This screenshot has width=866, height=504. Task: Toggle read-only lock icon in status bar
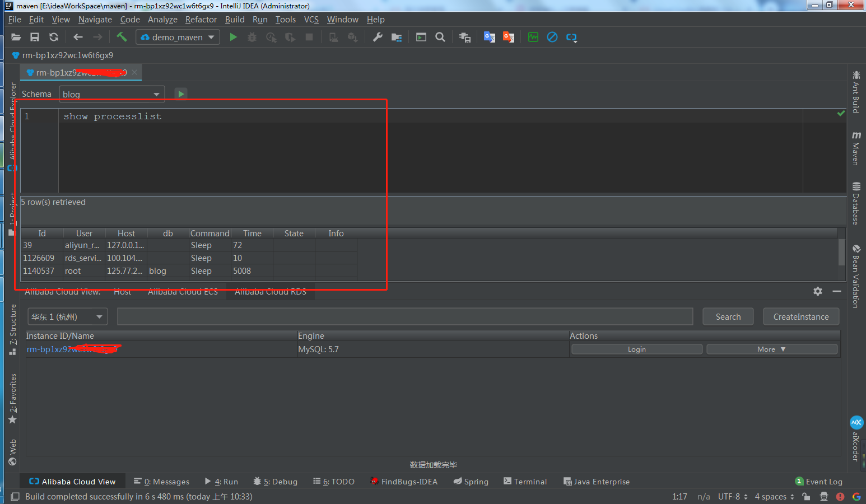coord(806,496)
